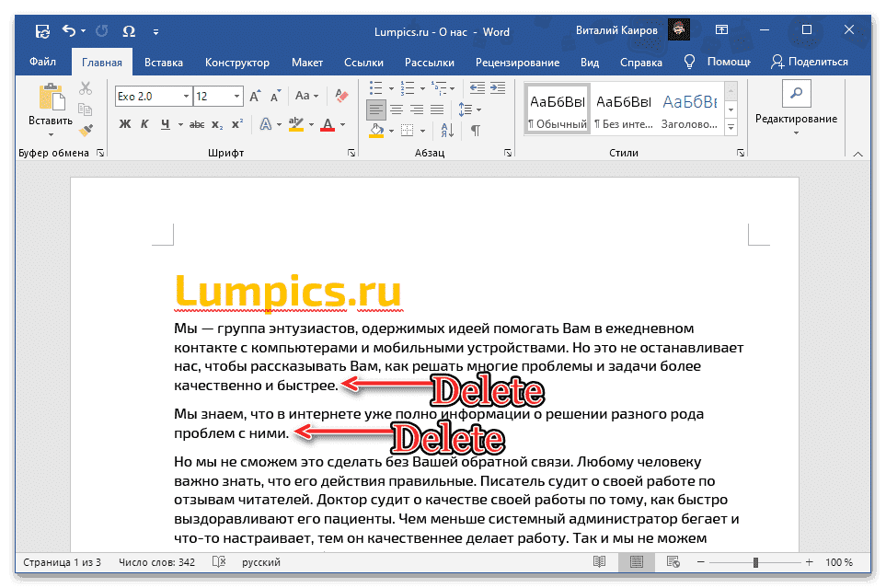886x588 pixels.
Task: Apply subscript formatting
Action: pos(216,122)
